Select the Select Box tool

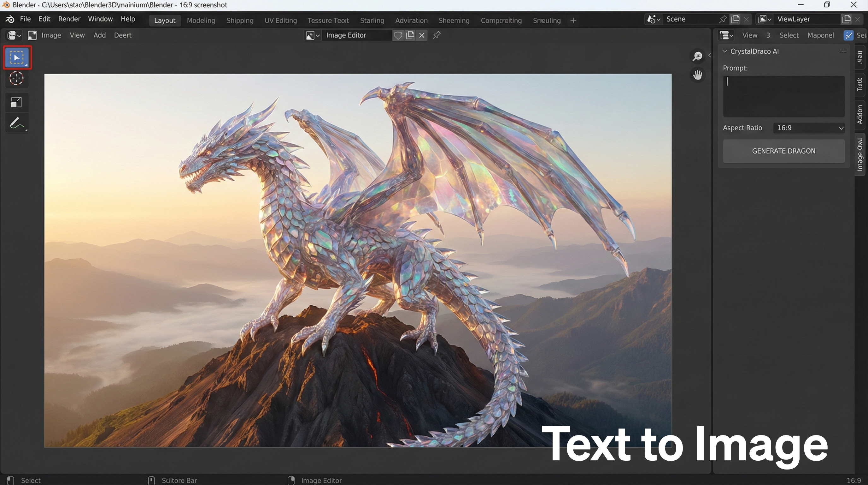pos(17,58)
